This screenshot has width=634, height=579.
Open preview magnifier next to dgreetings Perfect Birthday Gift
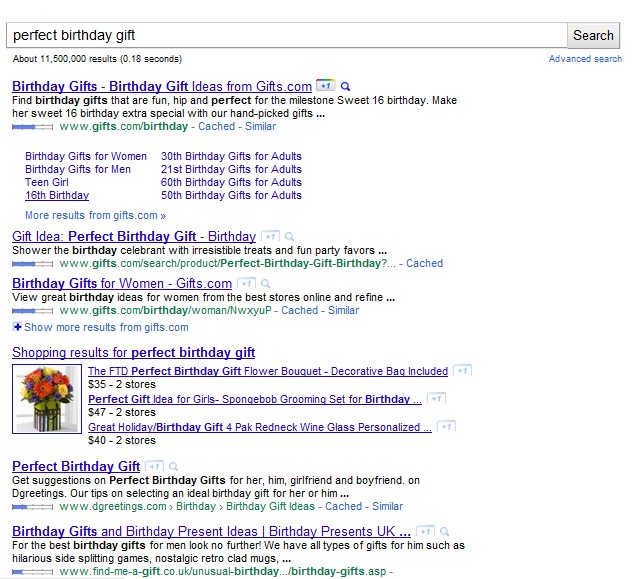click(x=173, y=467)
